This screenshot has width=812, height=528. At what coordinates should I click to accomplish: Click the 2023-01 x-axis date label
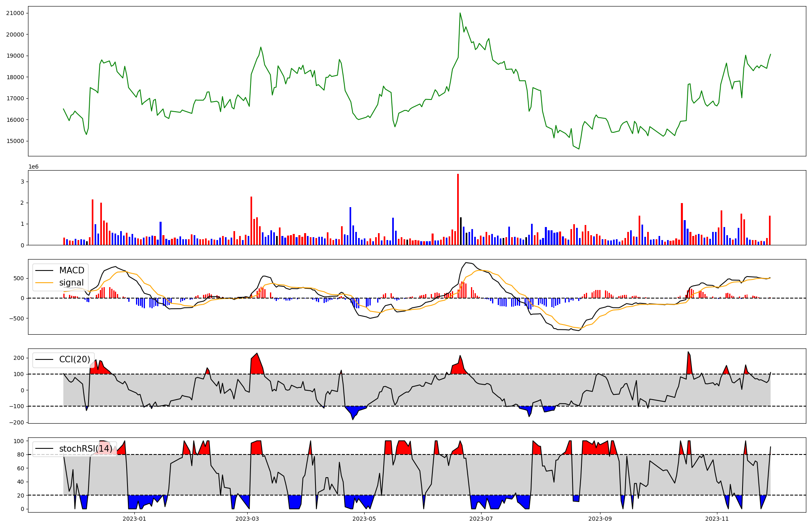tap(134, 519)
